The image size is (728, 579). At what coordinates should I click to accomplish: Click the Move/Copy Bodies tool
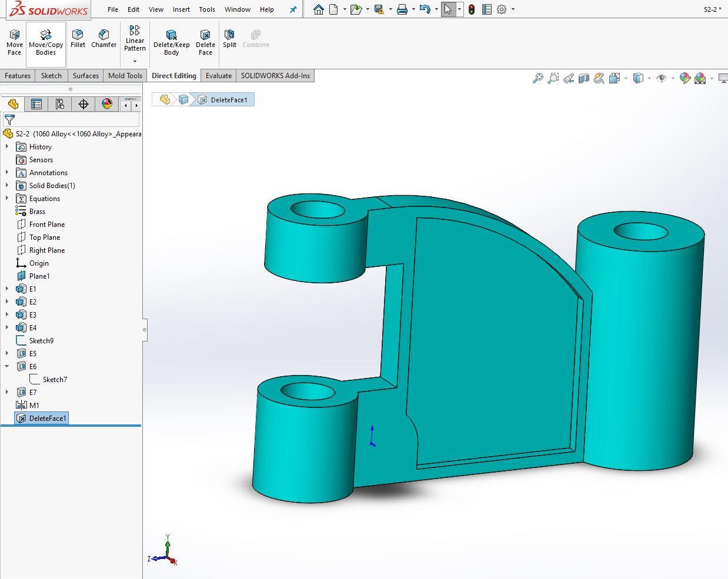[x=46, y=42]
